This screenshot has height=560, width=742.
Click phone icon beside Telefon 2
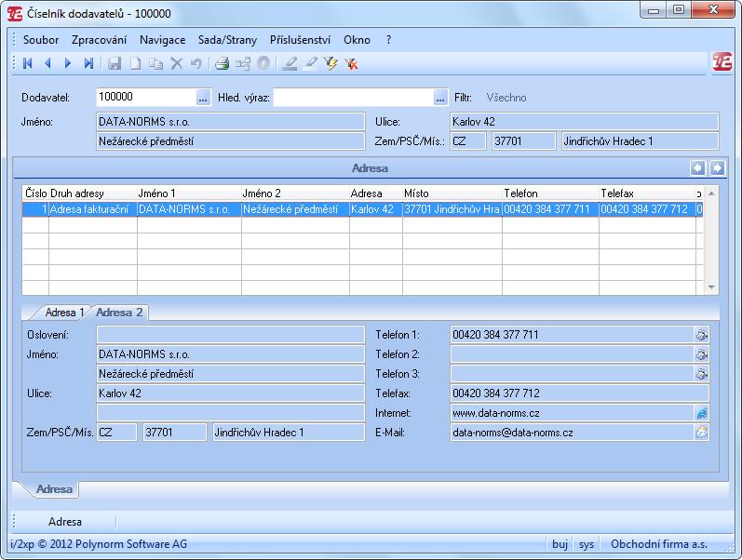[x=701, y=354]
